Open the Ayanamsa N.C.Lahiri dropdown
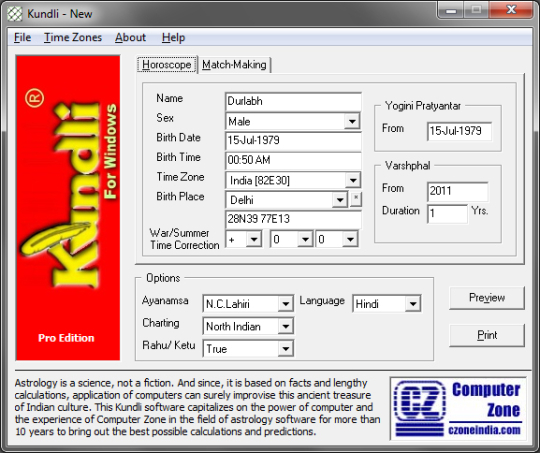 (285, 304)
